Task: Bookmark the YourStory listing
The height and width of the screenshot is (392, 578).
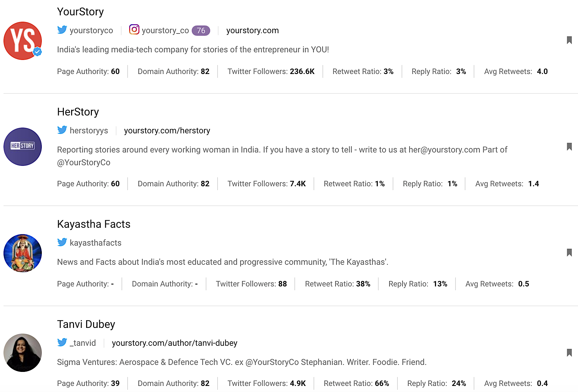Action: tap(569, 40)
